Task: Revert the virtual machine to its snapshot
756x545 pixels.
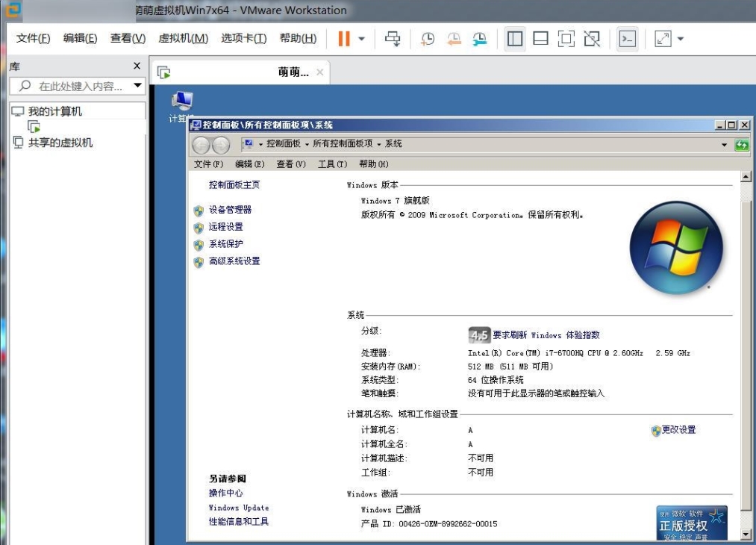Action: pyautogui.click(x=454, y=39)
